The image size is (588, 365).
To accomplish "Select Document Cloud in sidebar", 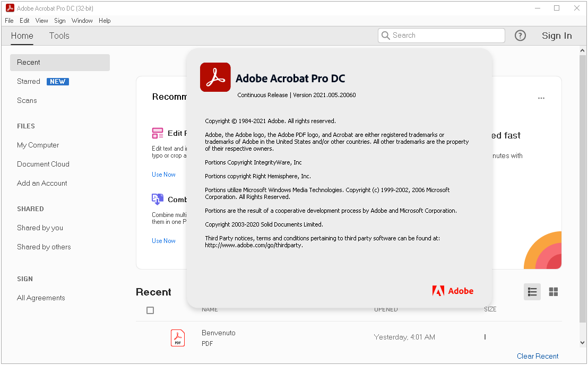I will click(x=43, y=164).
